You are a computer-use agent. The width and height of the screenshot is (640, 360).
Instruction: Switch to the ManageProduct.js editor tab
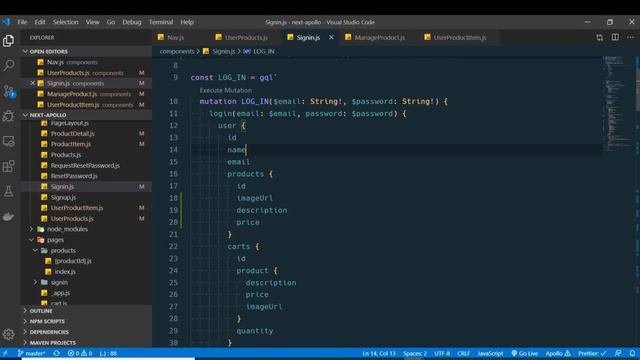click(x=379, y=38)
